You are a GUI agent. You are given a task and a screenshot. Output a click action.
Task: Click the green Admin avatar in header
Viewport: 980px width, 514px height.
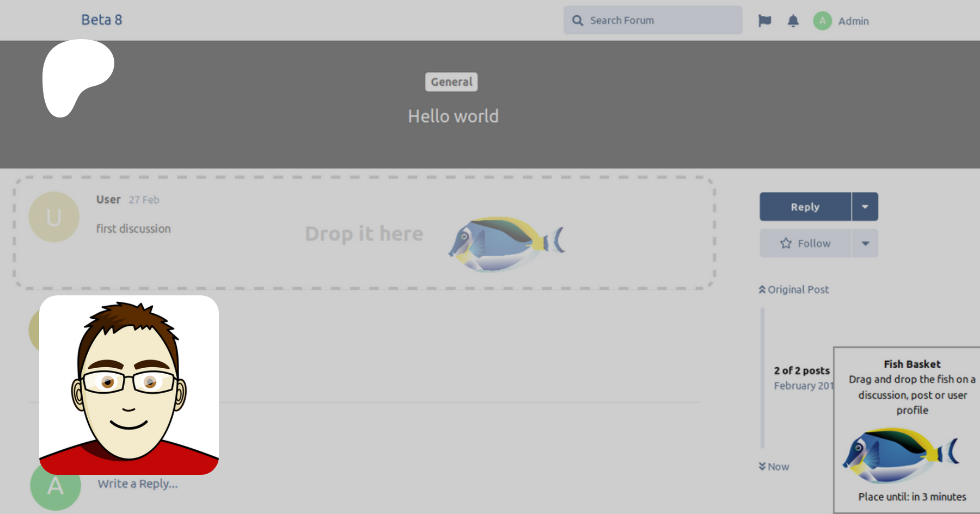coord(822,21)
